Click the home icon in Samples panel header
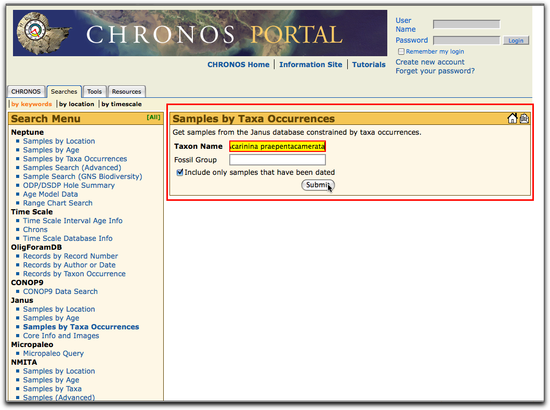 [512, 119]
